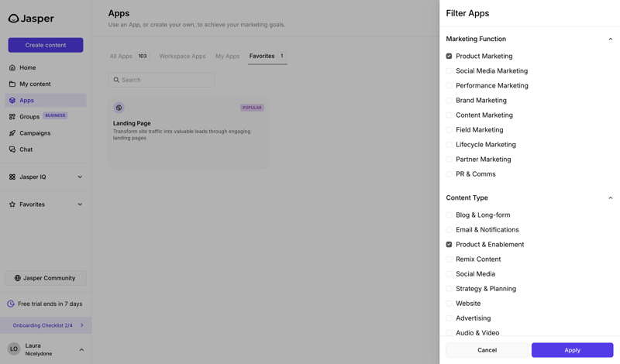Click the Groups grid icon
The width and height of the screenshot is (620, 364).
click(x=12, y=117)
